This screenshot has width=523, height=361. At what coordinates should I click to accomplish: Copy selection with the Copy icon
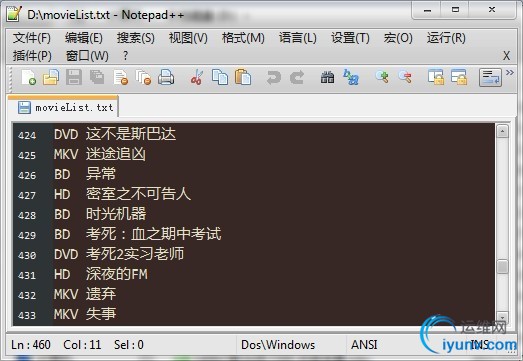pyautogui.click(x=220, y=77)
